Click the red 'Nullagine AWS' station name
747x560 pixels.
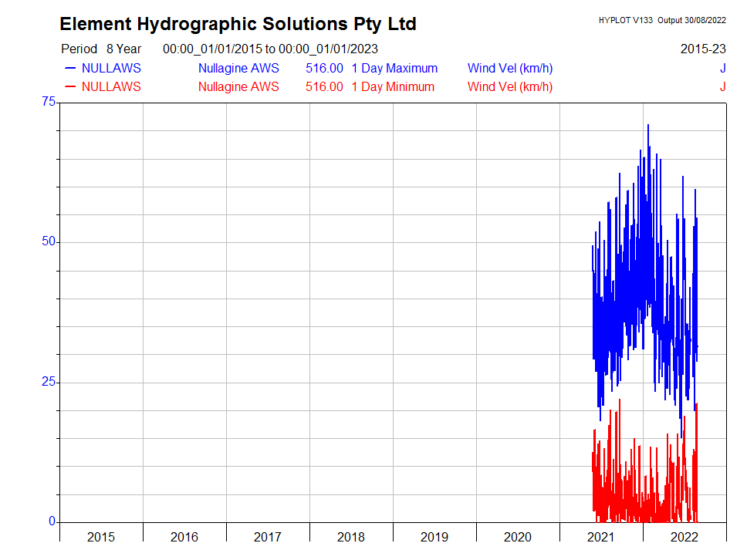click(238, 86)
